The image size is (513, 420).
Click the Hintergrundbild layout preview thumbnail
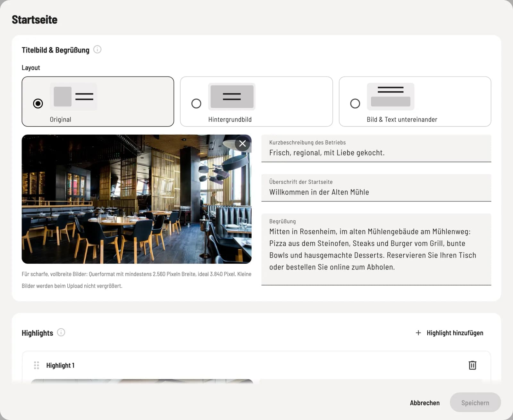point(232,96)
